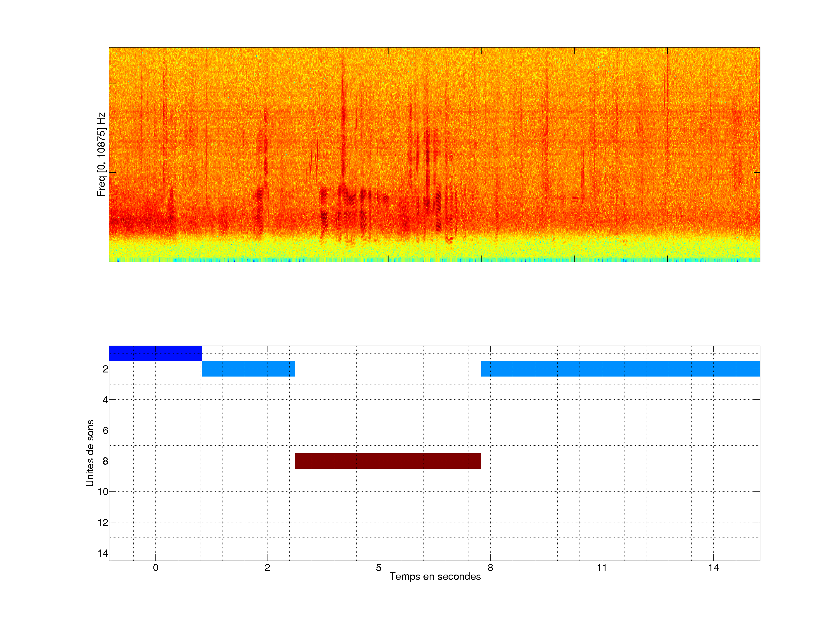Image resolution: width=840 pixels, height=630 pixels.
Task: Click the y-axis tick label 14 on the units axis
Action: coord(103,553)
